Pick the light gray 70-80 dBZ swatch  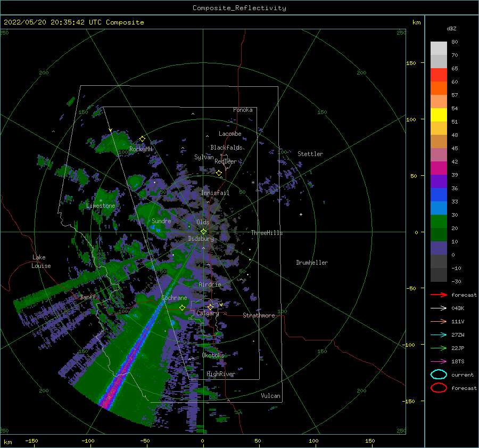(x=439, y=48)
